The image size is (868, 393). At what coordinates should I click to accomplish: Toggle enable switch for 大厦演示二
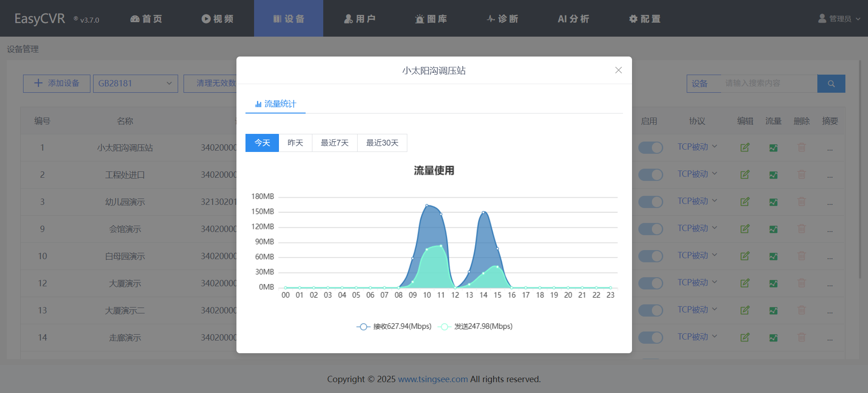(x=650, y=310)
